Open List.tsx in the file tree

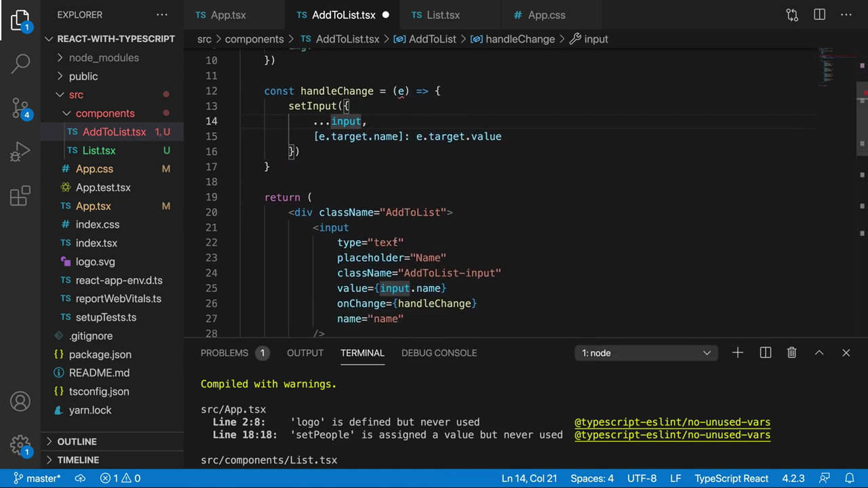click(x=112, y=150)
